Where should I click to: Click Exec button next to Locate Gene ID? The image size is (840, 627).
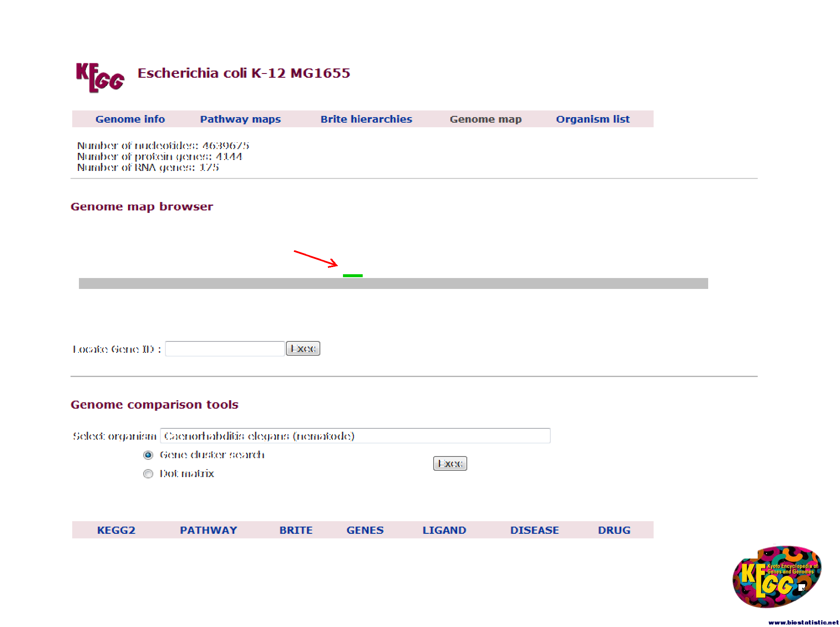click(303, 349)
